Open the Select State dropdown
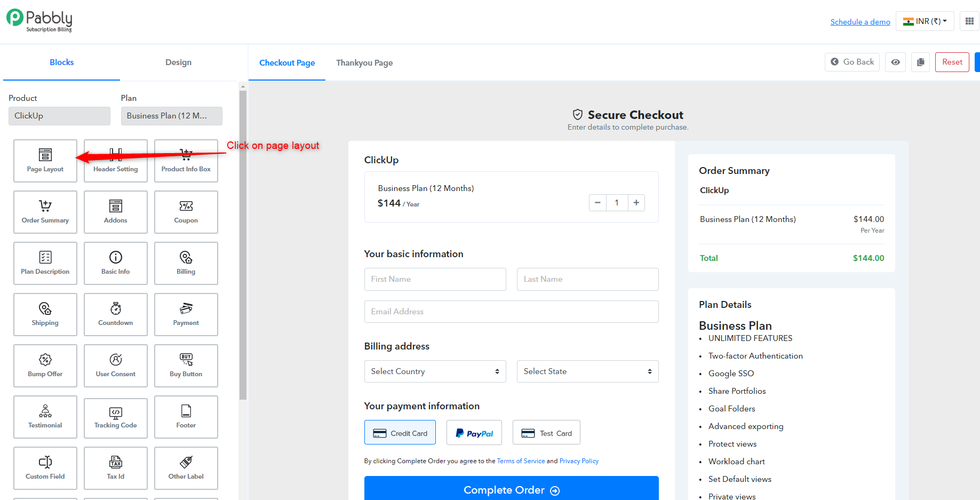The image size is (980, 500). point(588,371)
